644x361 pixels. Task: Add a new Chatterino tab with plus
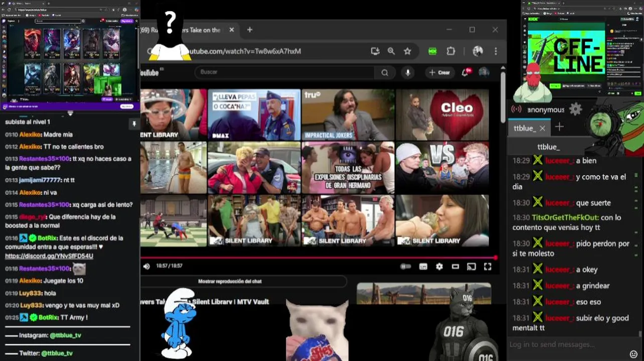point(559,127)
